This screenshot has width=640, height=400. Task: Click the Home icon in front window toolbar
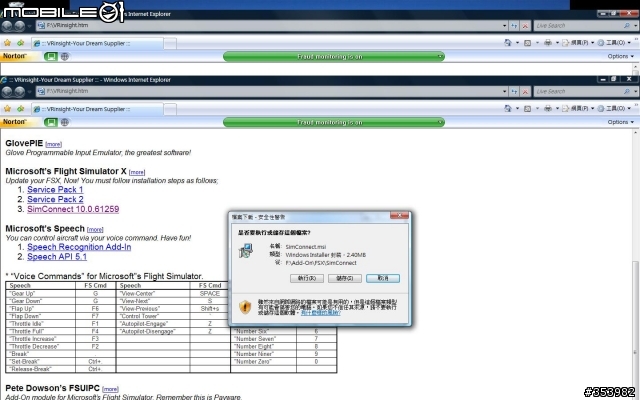coord(507,109)
